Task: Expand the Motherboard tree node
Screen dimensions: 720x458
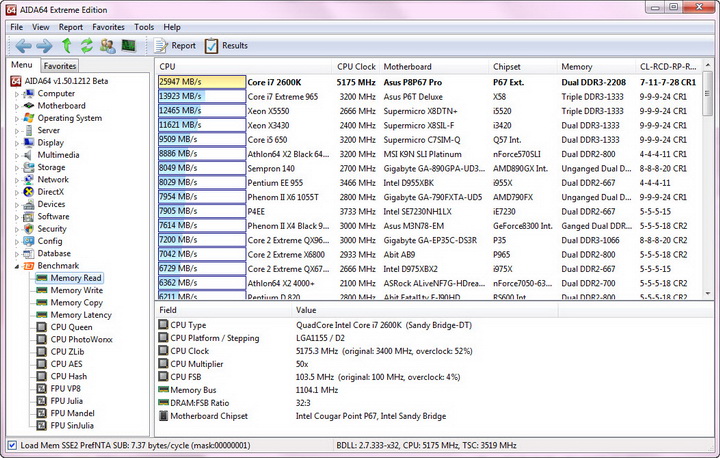Action: 17,106
